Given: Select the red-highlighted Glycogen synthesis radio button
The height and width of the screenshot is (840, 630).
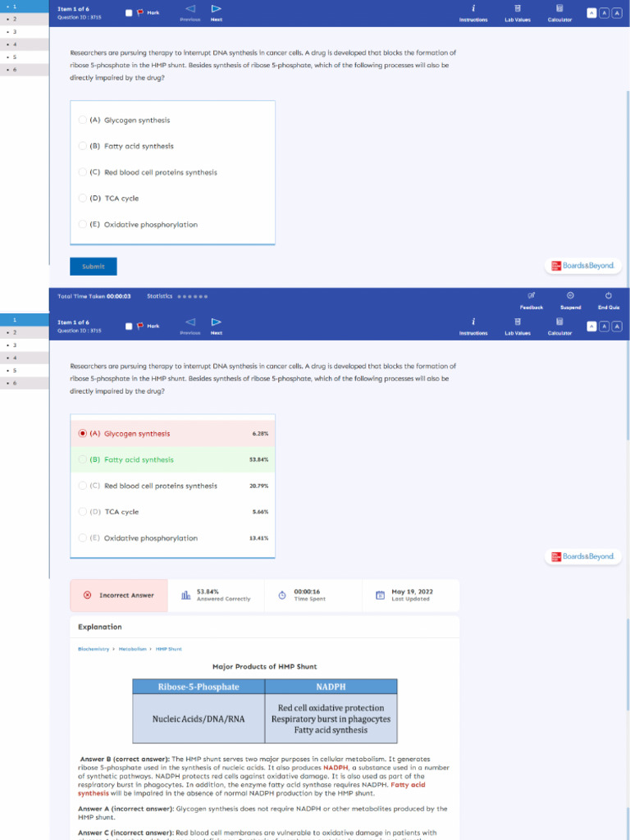Looking at the screenshot, I should 83,433.
